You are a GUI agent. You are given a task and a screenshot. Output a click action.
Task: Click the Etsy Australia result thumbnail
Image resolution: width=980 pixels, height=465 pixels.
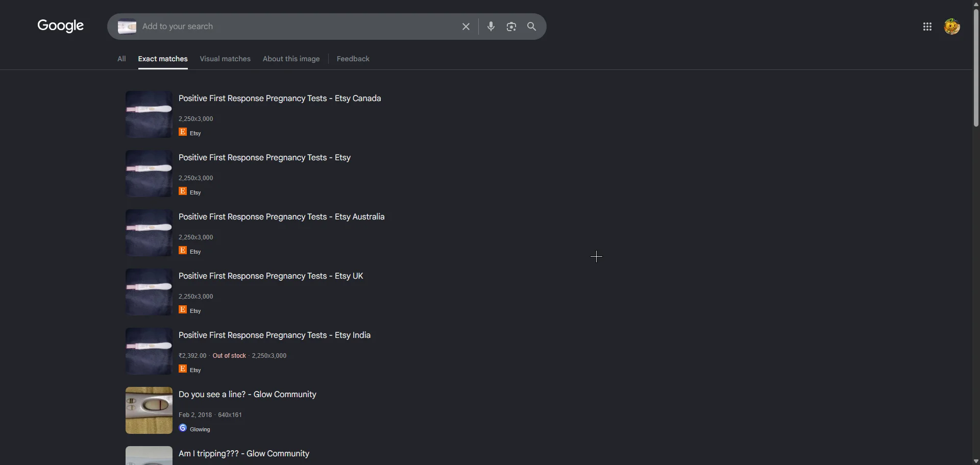click(149, 233)
